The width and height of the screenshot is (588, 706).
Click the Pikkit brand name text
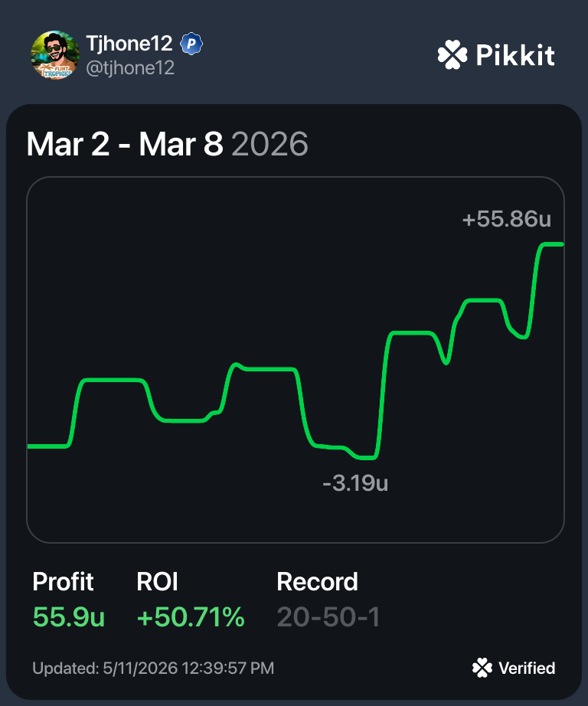[x=515, y=55]
